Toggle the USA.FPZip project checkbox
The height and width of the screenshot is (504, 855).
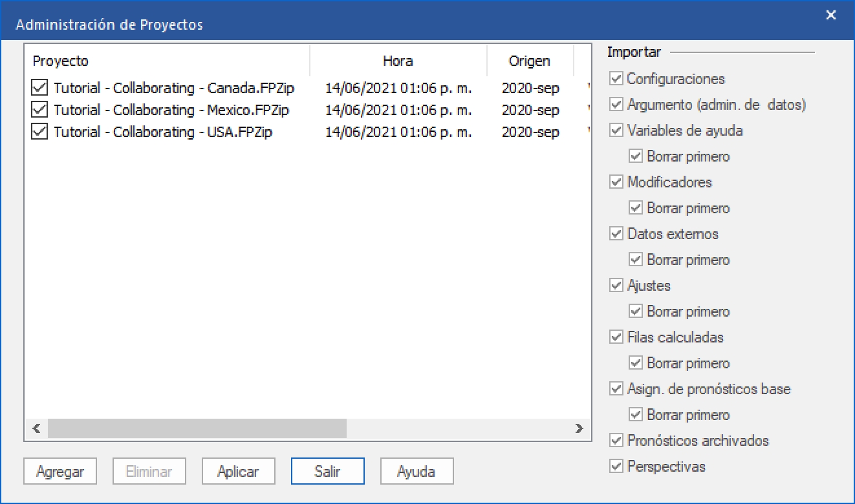pos(40,132)
